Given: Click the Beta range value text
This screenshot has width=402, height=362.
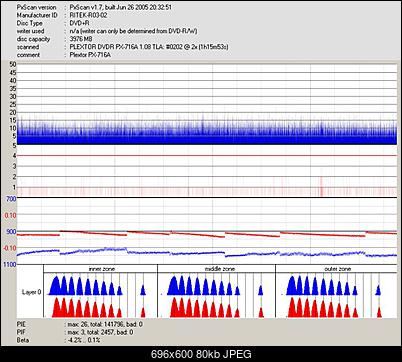Looking at the screenshot, I should tap(83, 340).
